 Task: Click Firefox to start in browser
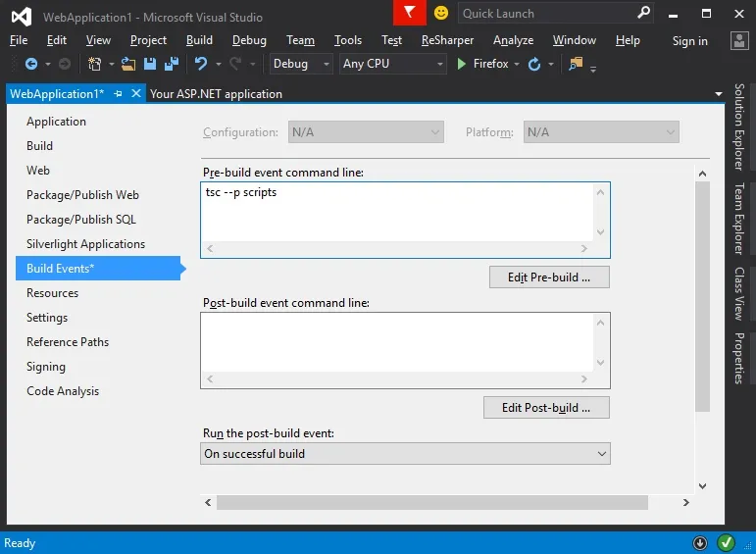click(490, 64)
